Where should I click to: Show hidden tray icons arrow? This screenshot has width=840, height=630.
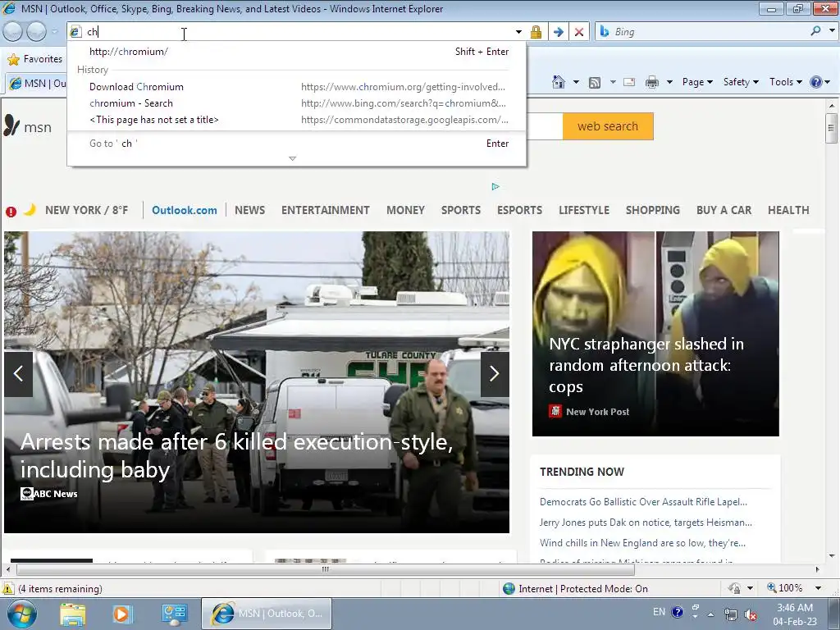[x=710, y=614]
